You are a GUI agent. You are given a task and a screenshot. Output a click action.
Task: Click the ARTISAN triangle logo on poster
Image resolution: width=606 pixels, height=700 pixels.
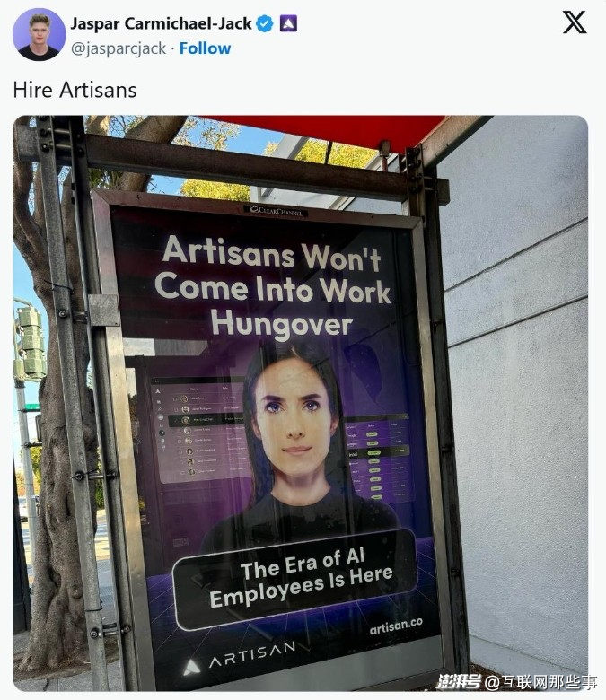pyautogui.click(x=191, y=668)
